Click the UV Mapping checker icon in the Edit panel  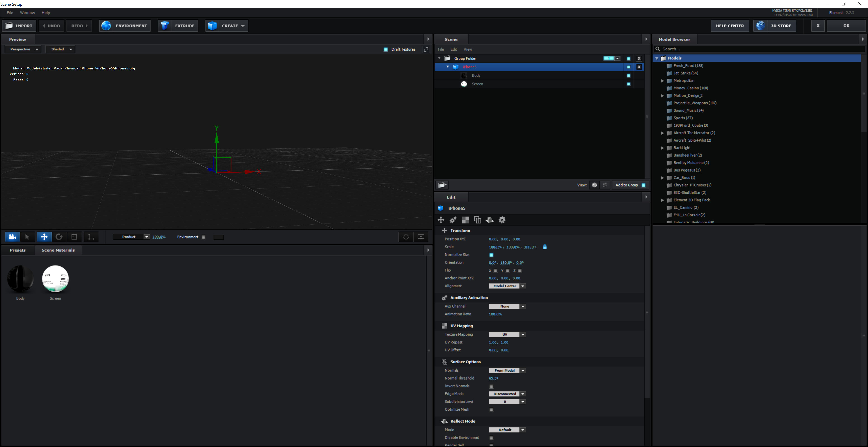pos(465,220)
